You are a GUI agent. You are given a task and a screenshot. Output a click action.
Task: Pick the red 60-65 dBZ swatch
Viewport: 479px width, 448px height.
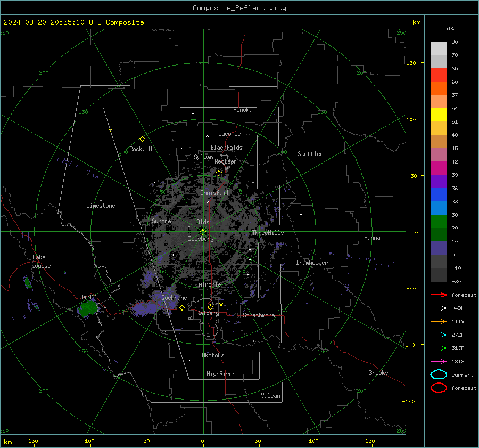click(439, 75)
